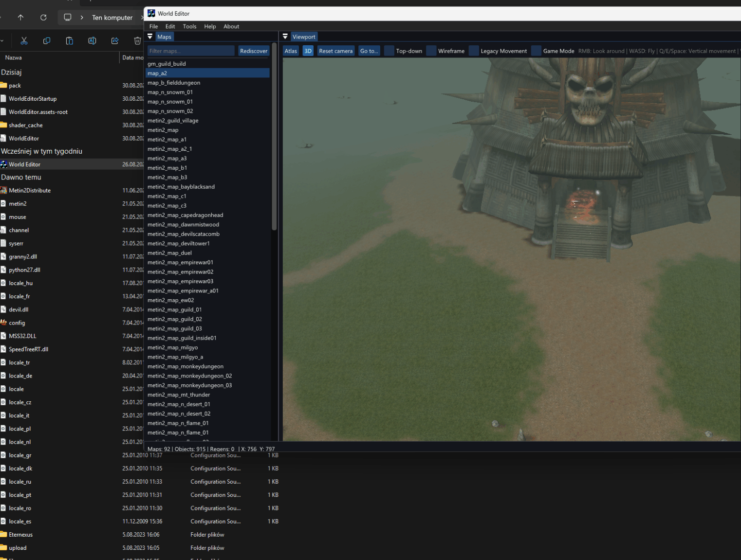Select the metin2_map_milgyo map
Screen dimensions: 741x560
207,347
